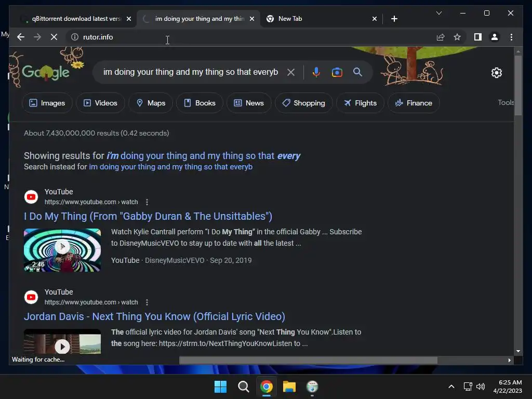The width and height of the screenshot is (532, 399).
Task: Open Jordan Davis Next Thing You Know link
Action: point(154,316)
